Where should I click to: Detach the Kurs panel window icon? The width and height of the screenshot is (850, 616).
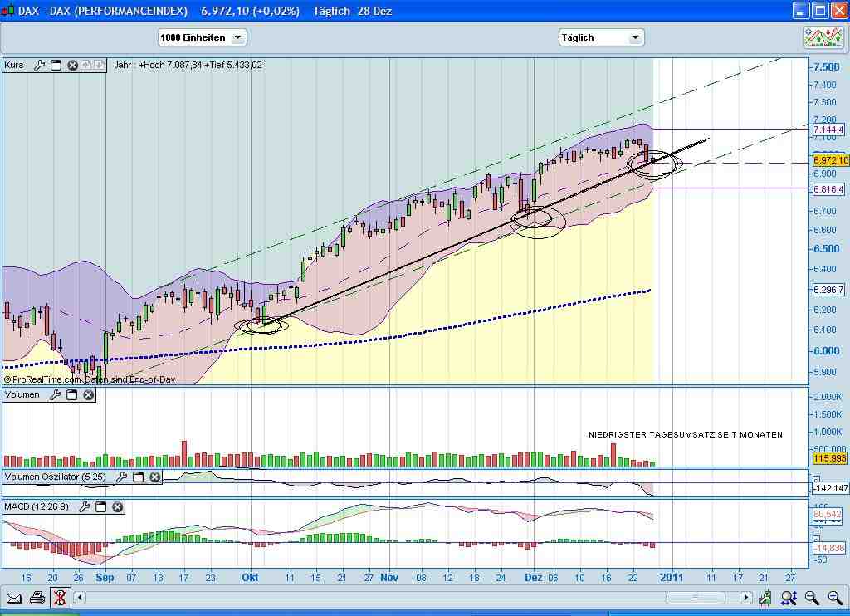pyautogui.click(x=56, y=65)
